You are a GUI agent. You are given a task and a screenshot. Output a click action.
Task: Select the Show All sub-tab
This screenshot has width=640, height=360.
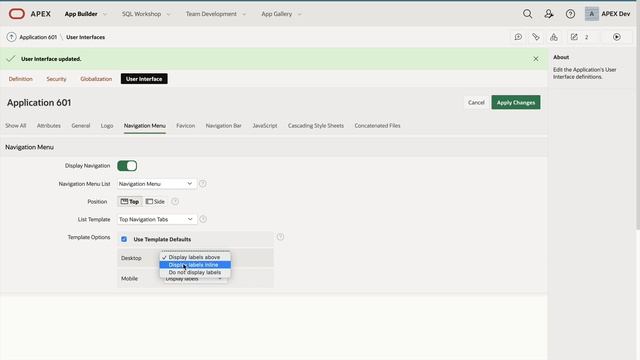pyautogui.click(x=16, y=126)
